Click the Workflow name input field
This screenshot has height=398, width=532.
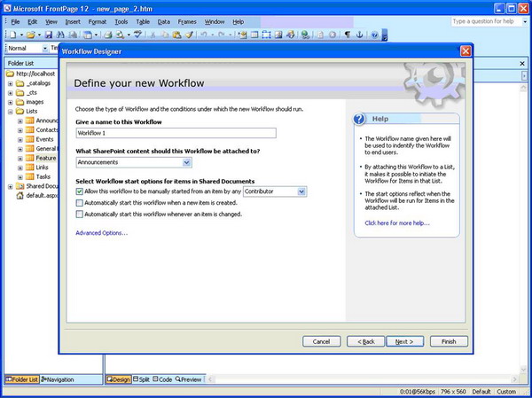tap(176, 133)
